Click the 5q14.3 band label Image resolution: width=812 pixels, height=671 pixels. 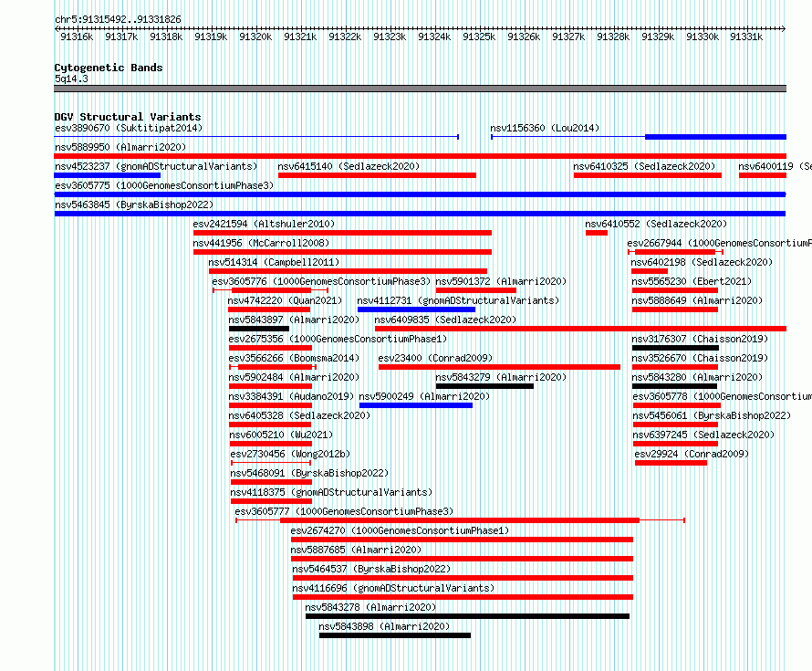pos(71,79)
